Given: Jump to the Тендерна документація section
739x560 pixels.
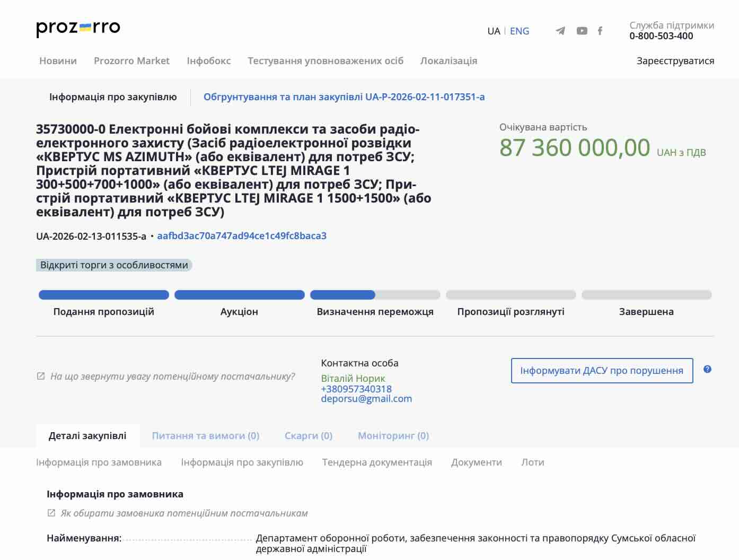Looking at the screenshot, I should click(x=377, y=462).
